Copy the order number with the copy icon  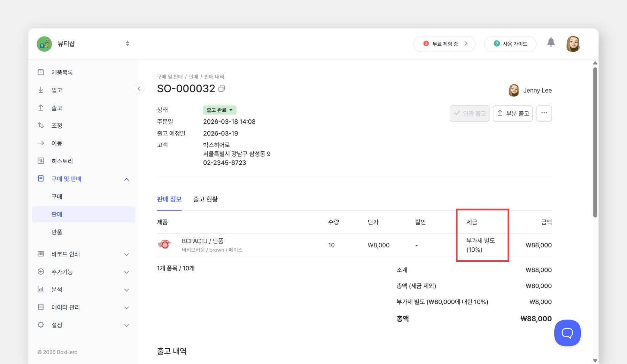click(222, 89)
